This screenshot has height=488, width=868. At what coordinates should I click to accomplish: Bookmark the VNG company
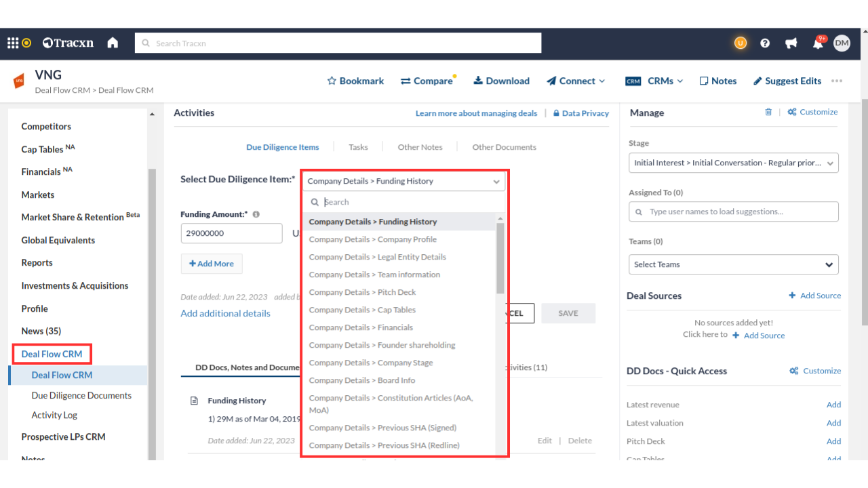(x=355, y=81)
